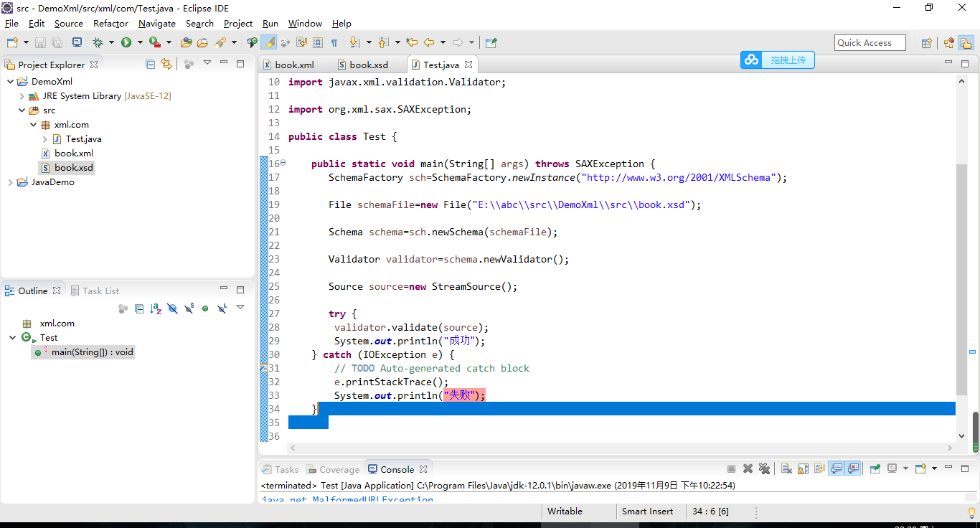Click Remove All Terminated Launches in Console
This screenshot has height=528, width=980.
[x=764, y=468]
